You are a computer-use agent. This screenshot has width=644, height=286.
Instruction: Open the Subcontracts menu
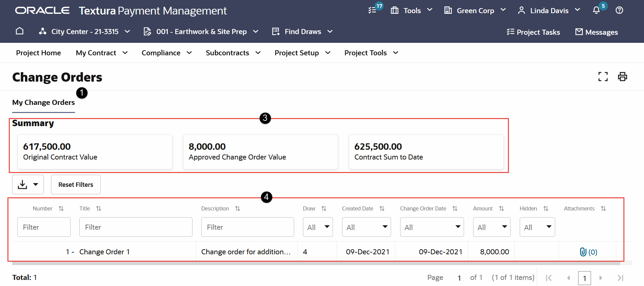pyautogui.click(x=233, y=53)
